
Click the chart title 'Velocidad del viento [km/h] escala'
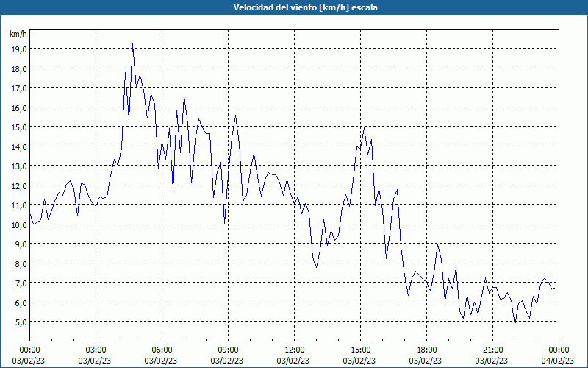[x=305, y=7]
